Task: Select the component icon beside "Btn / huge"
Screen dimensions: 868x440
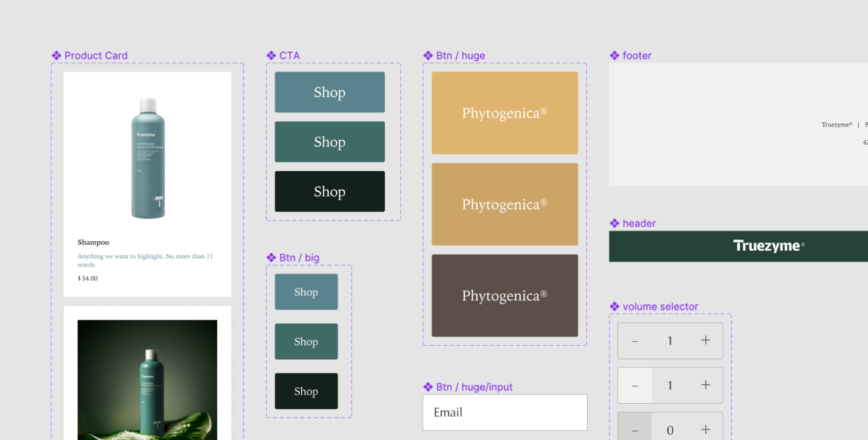Action: click(x=428, y=55)
